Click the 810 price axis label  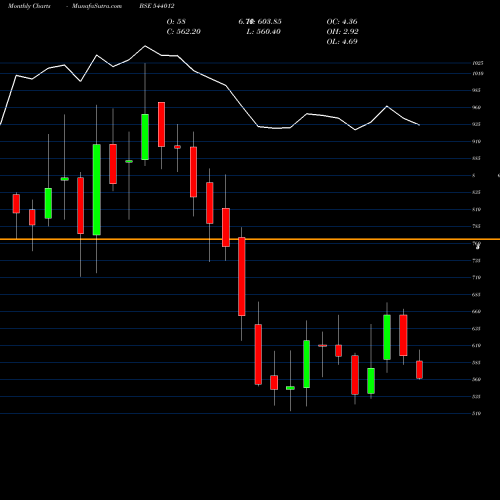(x=476, y=210)
